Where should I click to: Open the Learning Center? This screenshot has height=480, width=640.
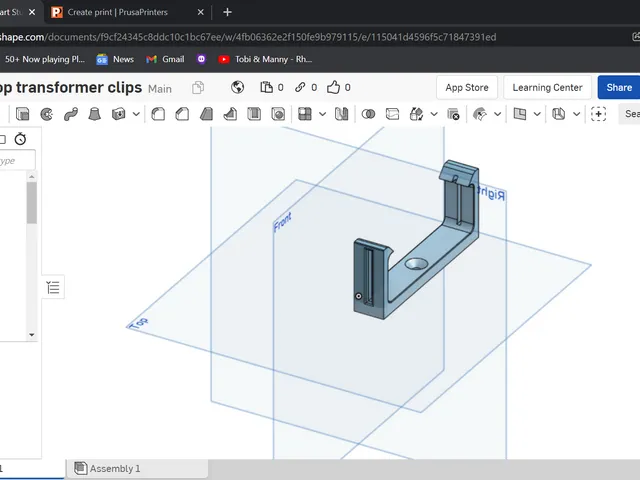pyautogui.click(x=547, y=87)
